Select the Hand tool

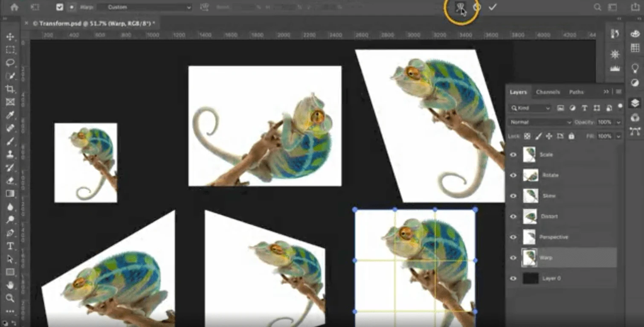(x=10, y=285)
